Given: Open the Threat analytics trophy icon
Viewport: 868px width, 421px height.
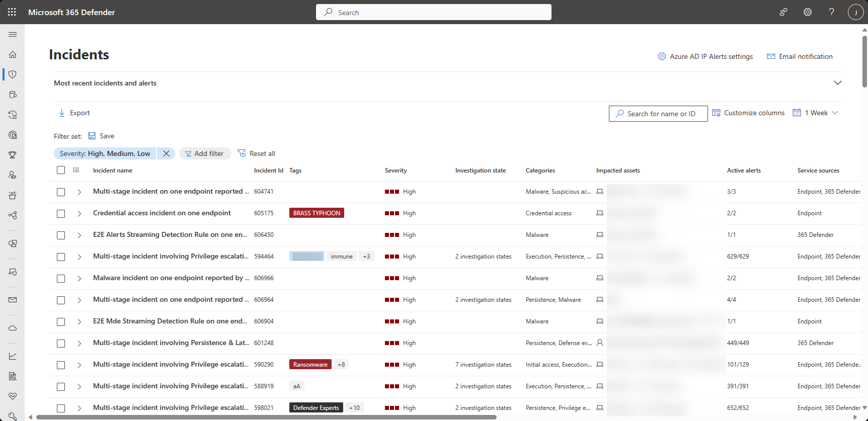Looking at the screenshot, I should pos(13,155).
